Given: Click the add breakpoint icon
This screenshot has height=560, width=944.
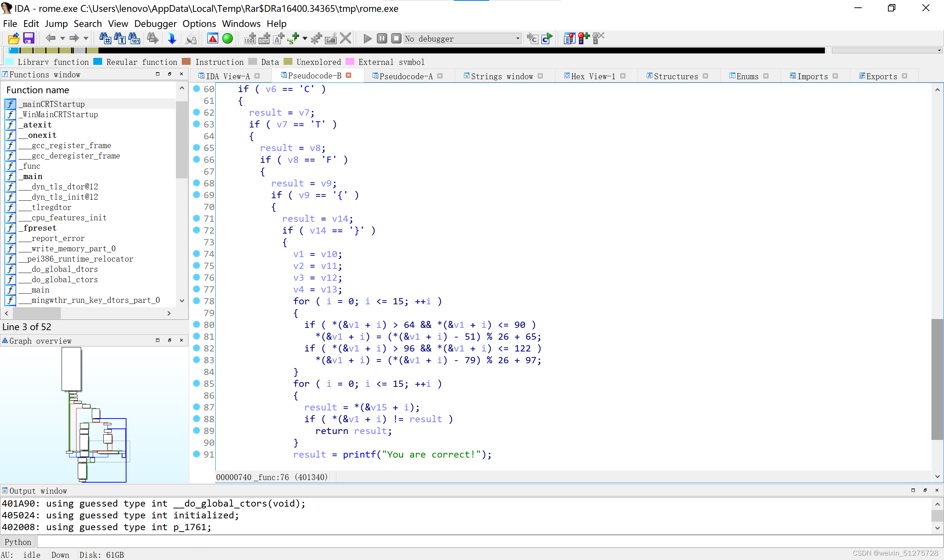Looking at the screenshot, I should point(584,38).
